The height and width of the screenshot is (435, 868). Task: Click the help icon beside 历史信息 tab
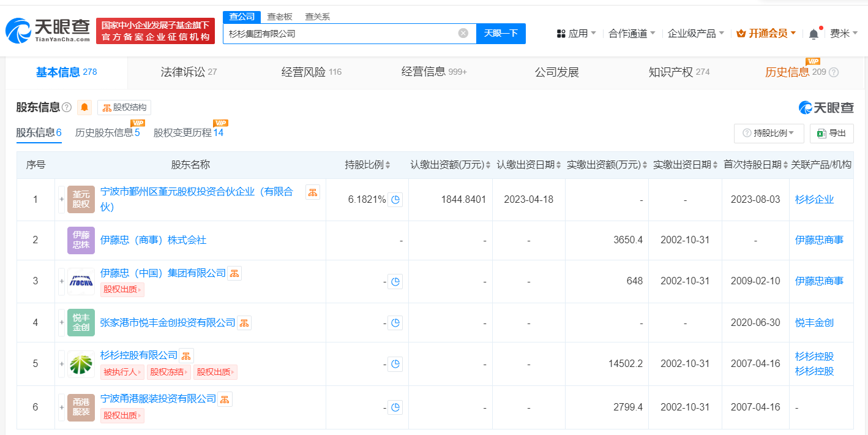pyautogui.click(x=834, y=72)
